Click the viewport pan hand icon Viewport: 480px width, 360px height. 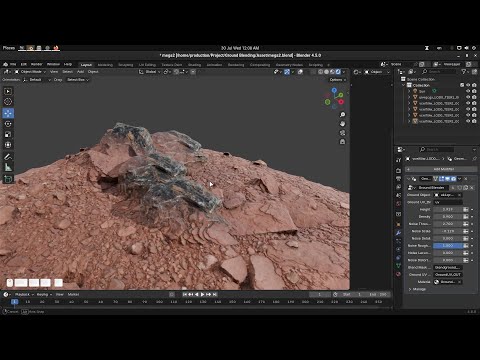click(x=342, y=124)
